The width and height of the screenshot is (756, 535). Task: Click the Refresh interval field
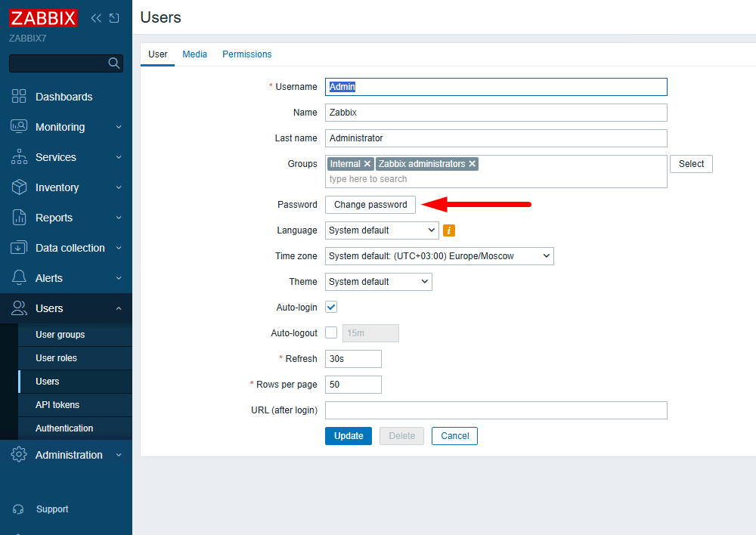(x=353, y=359)
